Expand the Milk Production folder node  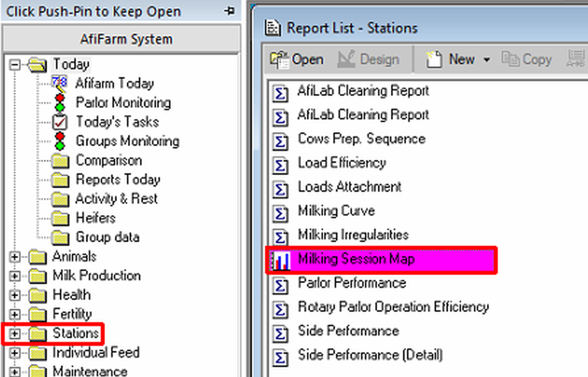click(15, 276)
